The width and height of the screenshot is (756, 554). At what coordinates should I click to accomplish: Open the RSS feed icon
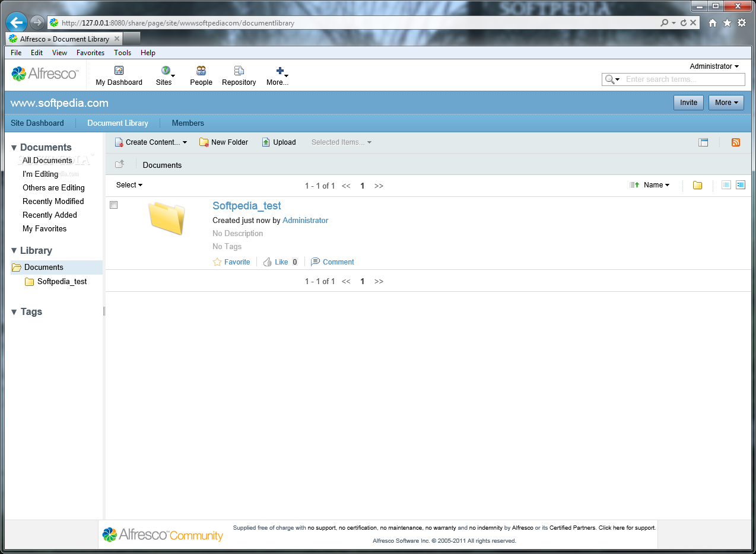(x=736, y=142)
